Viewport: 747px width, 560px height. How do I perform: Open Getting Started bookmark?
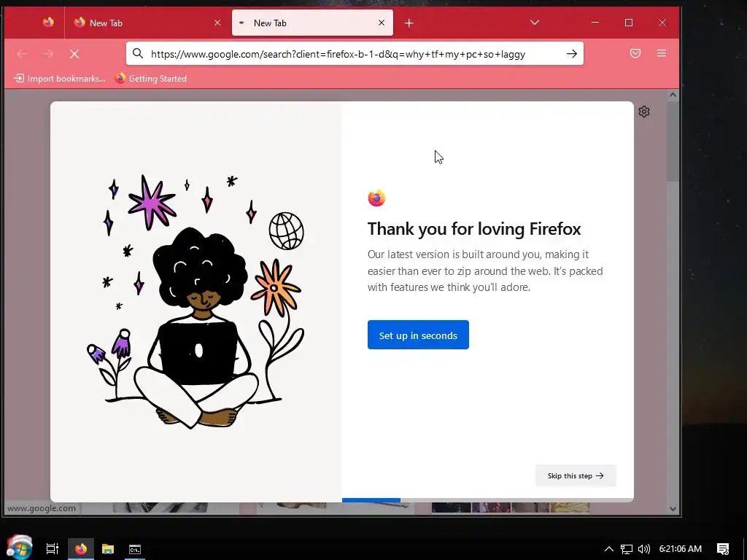(x=150, y=79)
